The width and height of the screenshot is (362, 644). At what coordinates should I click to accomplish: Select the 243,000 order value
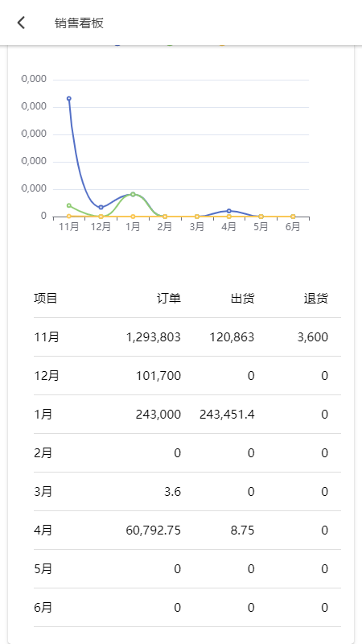[158, 415]
